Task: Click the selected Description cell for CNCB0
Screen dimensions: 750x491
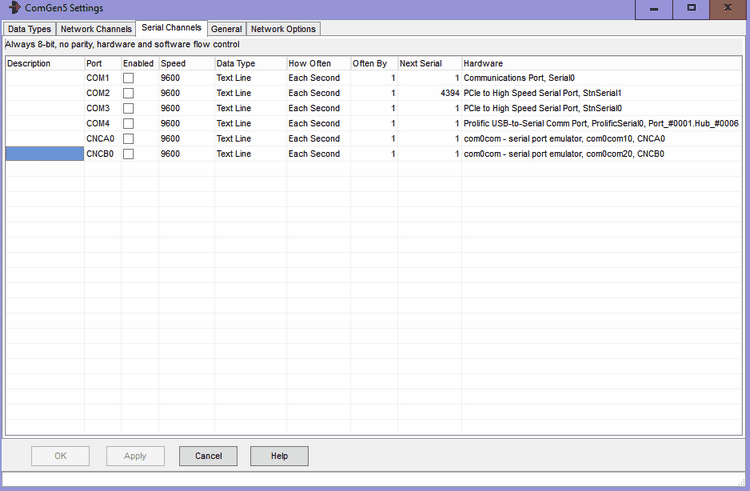Action: (44, 154)
